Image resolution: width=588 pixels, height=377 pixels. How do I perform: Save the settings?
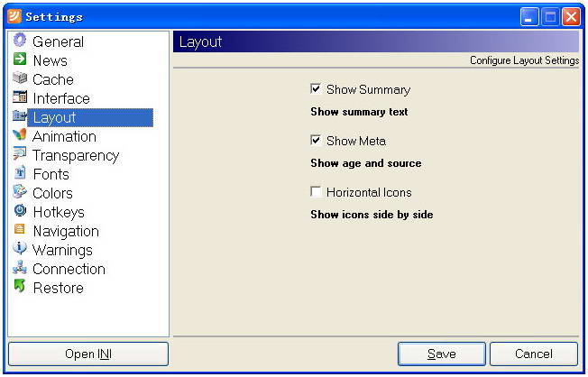tap(442, 354)
